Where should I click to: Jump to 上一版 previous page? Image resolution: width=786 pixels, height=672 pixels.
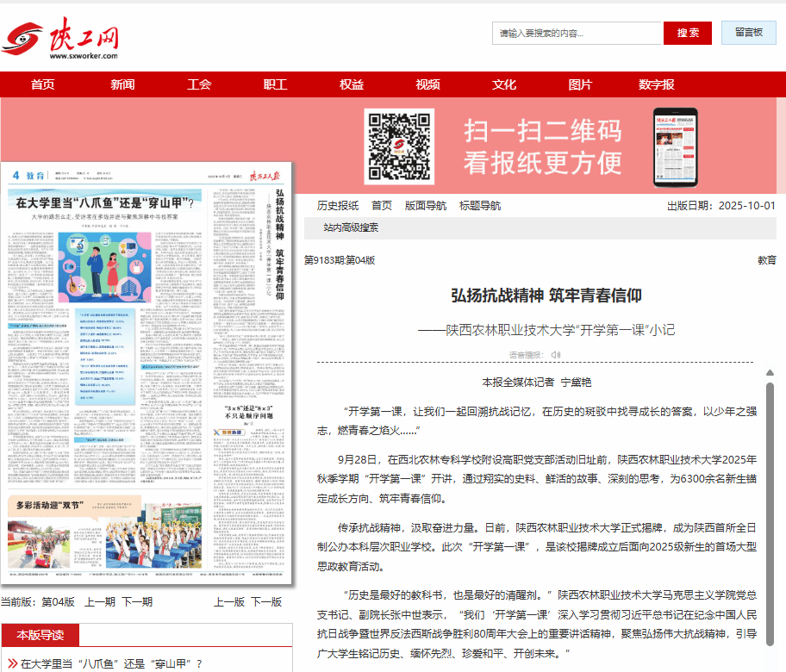tap(229, 601)
